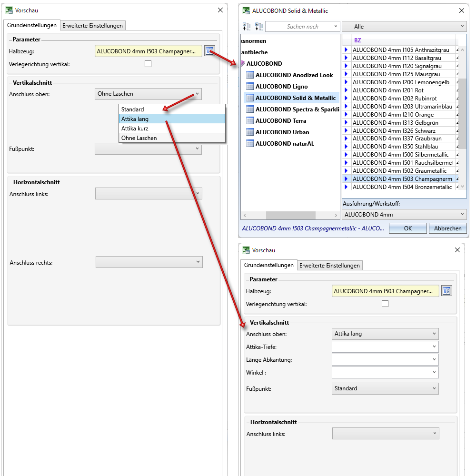This screenshot has height=476, width=476.
Task: Close the left Vorschau window
Action: pyautogui.click(x=220, y=10)
